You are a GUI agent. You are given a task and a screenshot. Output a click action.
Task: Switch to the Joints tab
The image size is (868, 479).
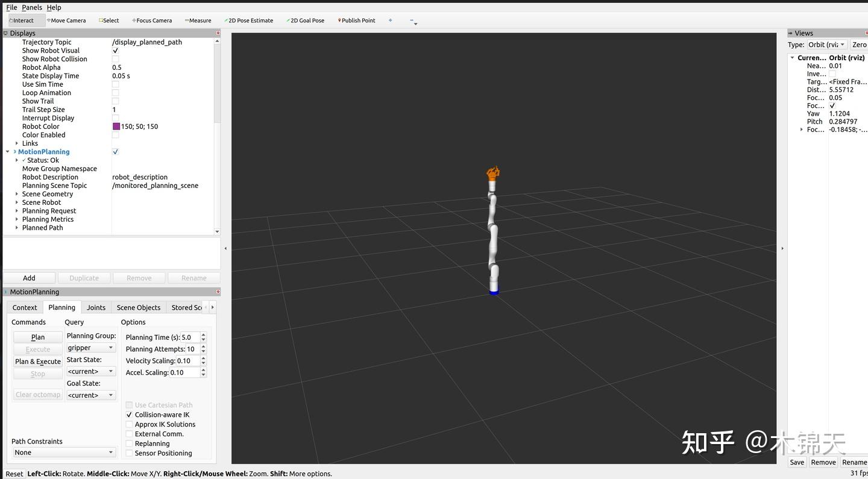coord(96,307)
